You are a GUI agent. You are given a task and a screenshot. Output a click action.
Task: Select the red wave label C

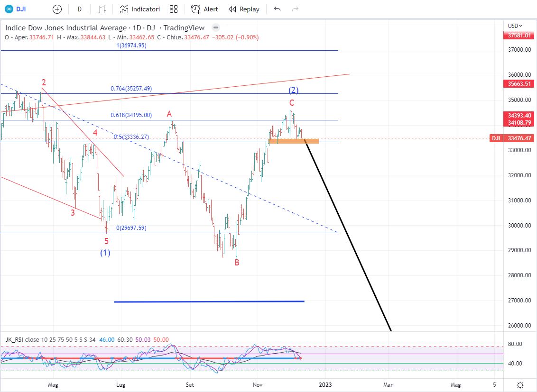click(292, 102)
